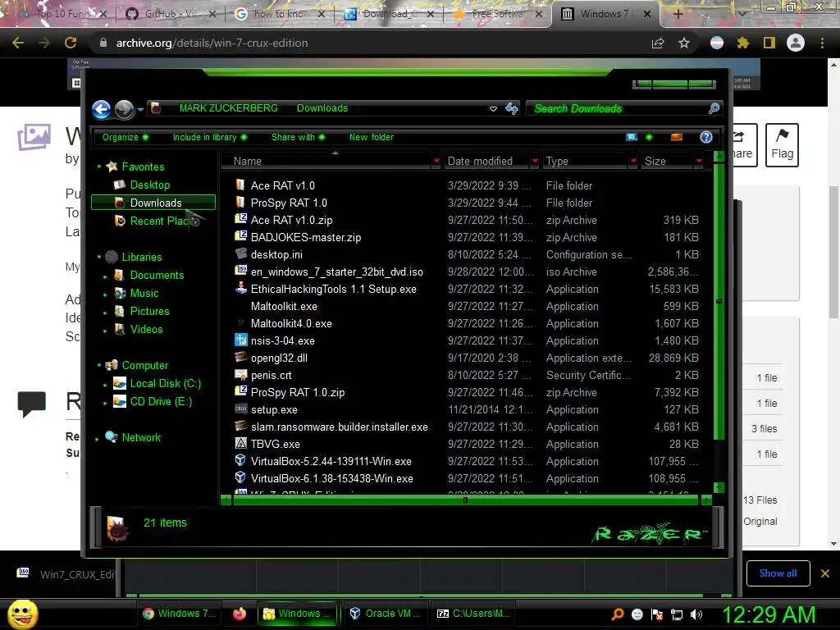Select opengl32.dll file icon
This screenshot has height=630, width=840.
point(240,358)
